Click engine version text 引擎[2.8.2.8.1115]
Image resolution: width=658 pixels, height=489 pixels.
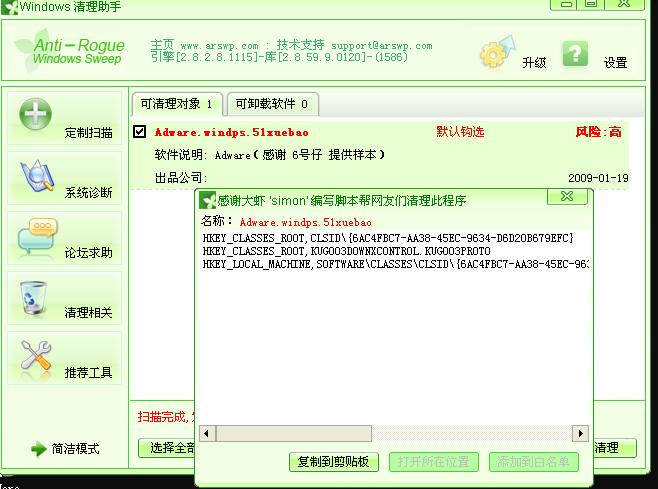(204, 57)
